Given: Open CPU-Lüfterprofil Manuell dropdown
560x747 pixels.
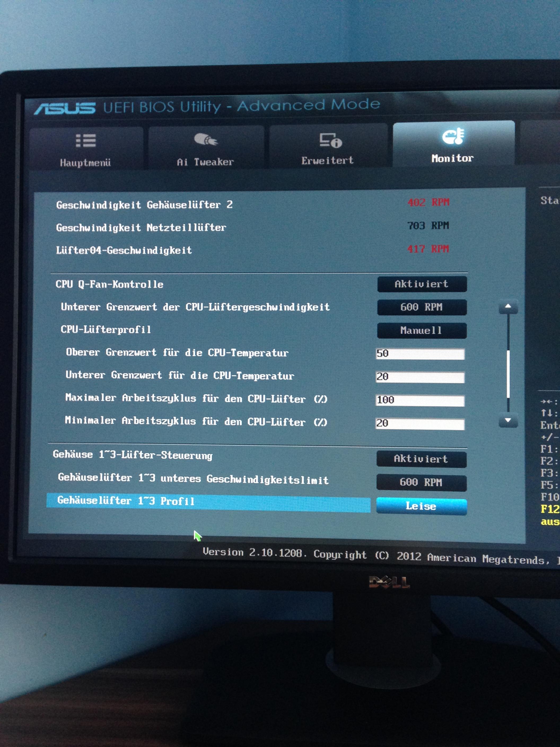Looking at the screenshot, I should click(x=422, y=331).
